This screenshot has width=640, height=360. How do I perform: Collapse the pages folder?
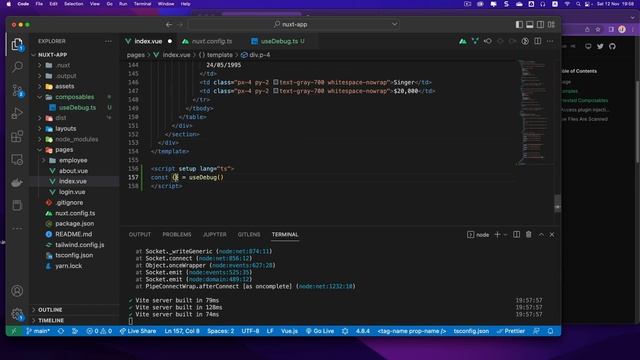tap(74, 150)
